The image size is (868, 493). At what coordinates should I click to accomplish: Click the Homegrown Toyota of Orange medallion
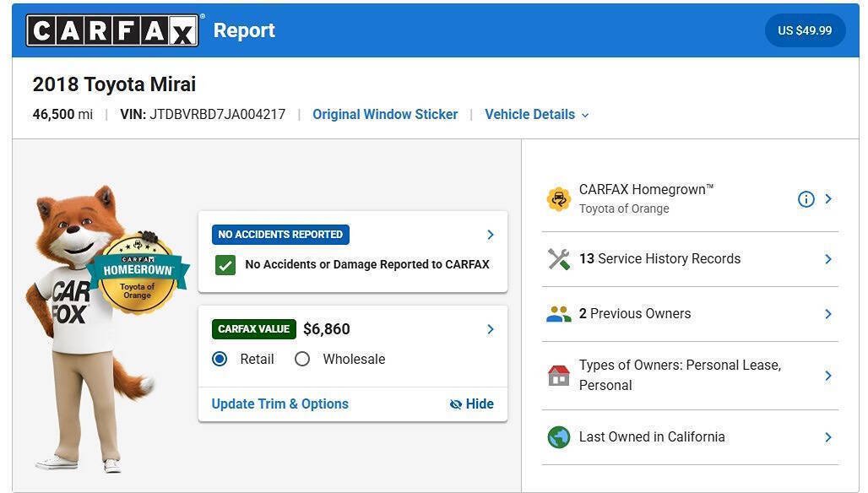tap(138, 274)
